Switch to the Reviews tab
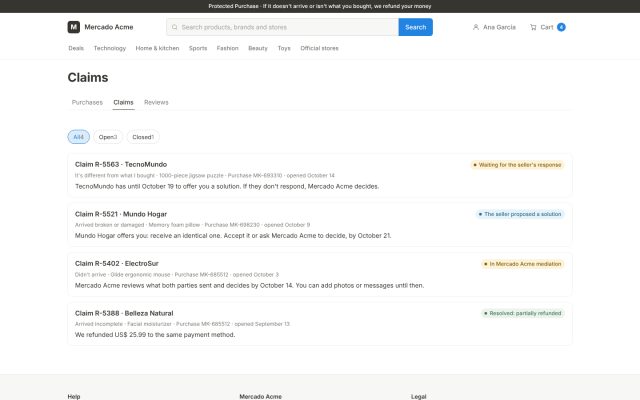640x400 pixels. pyautogui.click(x=156, y=102)
